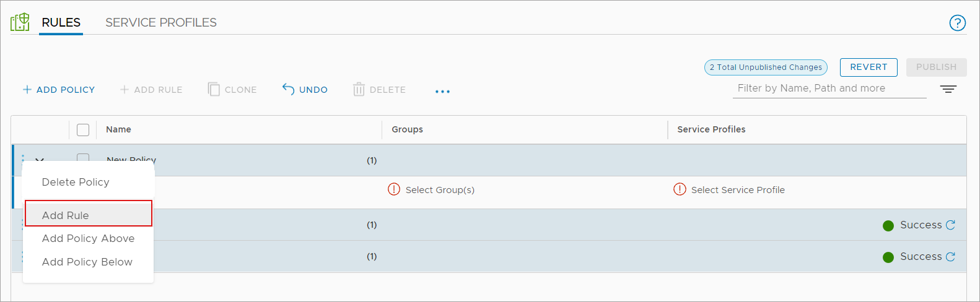Screen dimensions: 980x302
Task: Click the Undo arrow icon
Action: tap(288, 89)
